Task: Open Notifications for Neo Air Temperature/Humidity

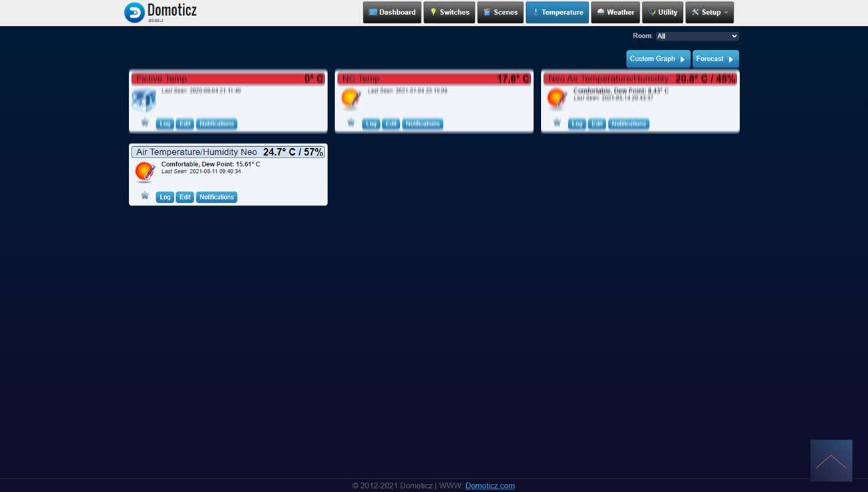Action: tap(628, 124)
